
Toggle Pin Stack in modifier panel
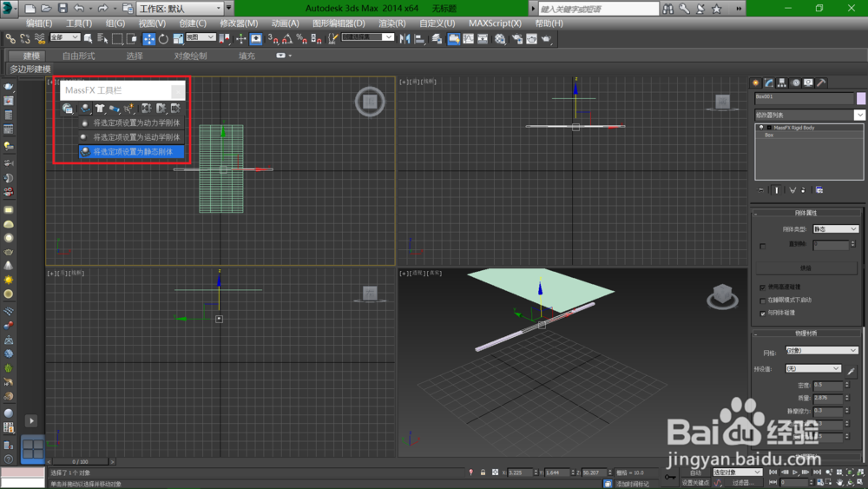[760, 190]
